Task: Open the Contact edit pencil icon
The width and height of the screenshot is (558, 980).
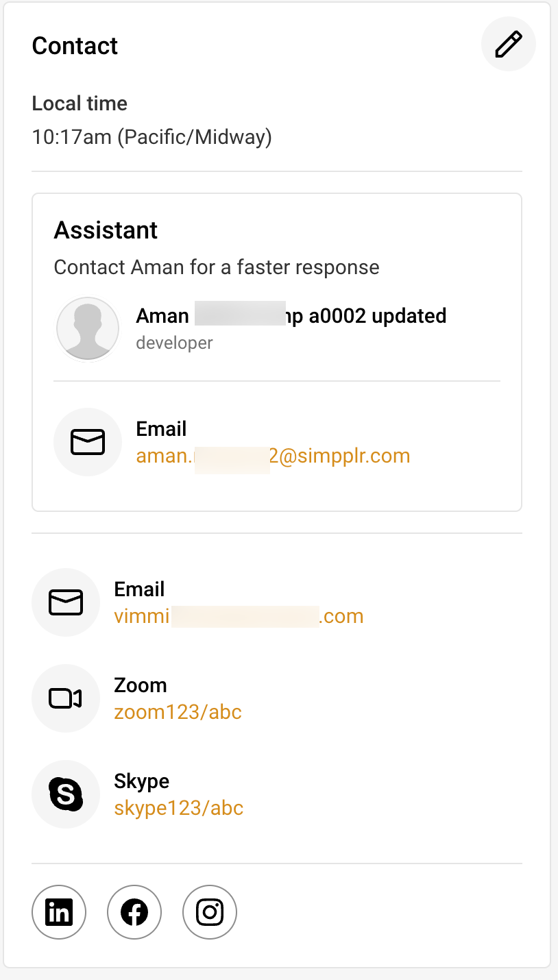Action: [508, 44]
